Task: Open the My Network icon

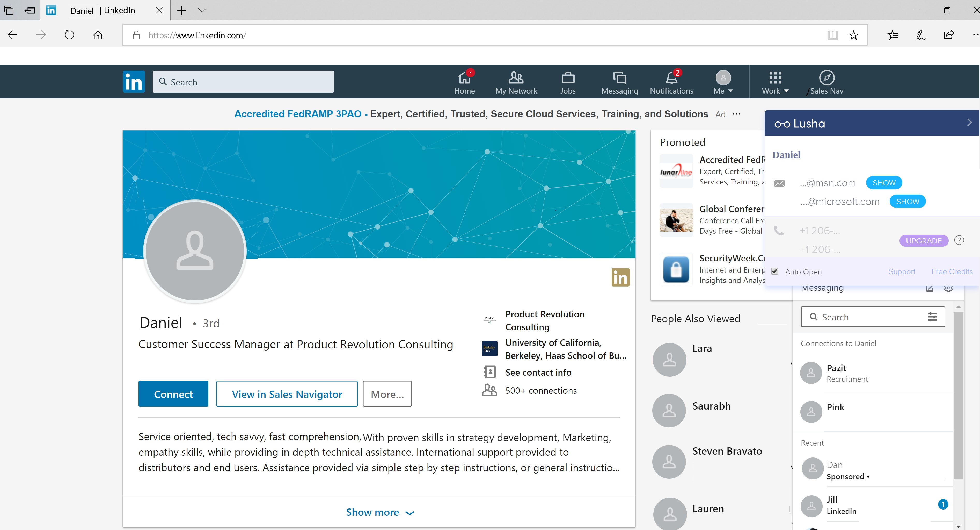Action: 516,78
